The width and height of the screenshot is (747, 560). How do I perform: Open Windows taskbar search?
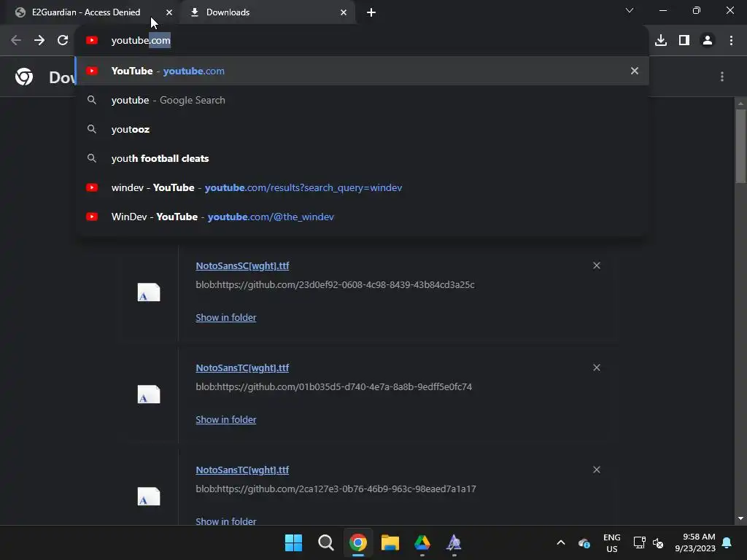pos(326,542)
